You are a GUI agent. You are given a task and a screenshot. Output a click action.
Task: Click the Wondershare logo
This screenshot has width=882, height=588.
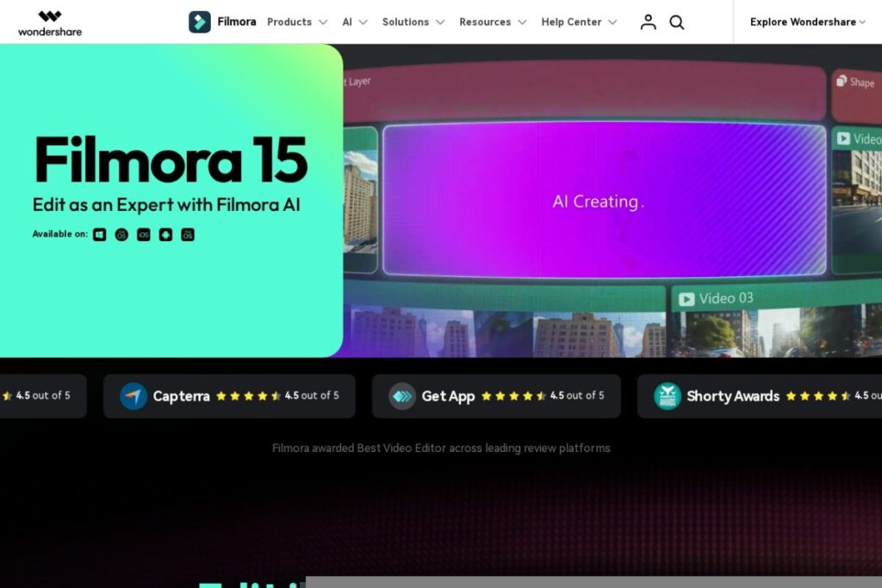(x=50, y=23)
